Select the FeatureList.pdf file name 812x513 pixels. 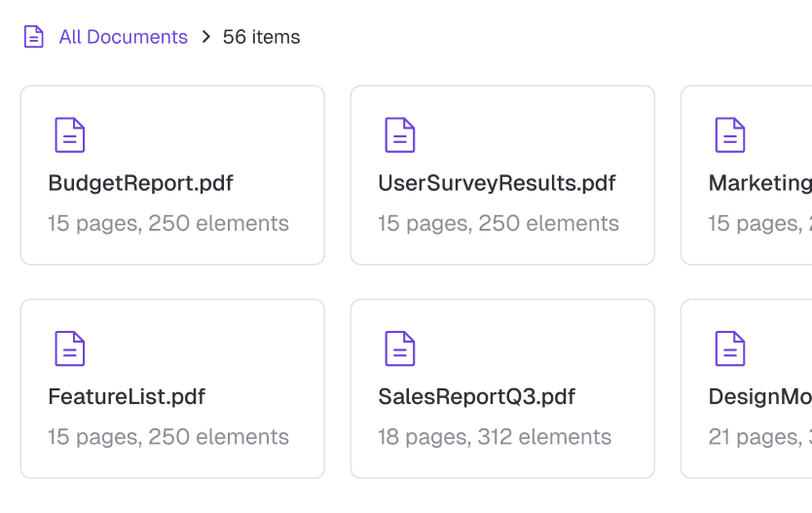127,396
